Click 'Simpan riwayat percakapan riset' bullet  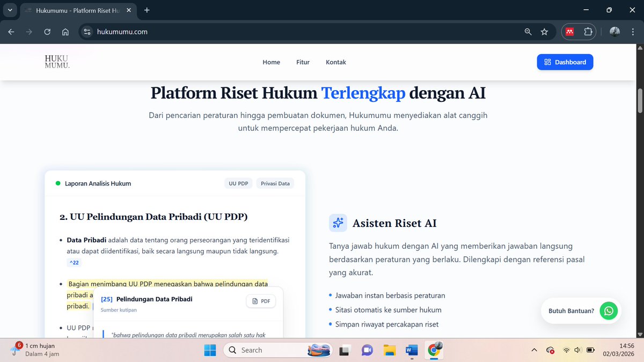(x=386, y=324)
